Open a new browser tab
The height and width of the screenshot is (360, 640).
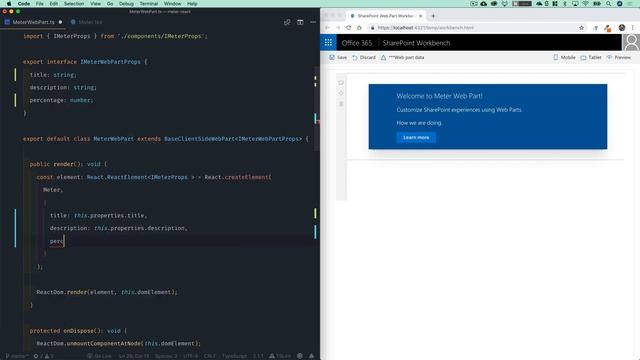coord(433,16)
